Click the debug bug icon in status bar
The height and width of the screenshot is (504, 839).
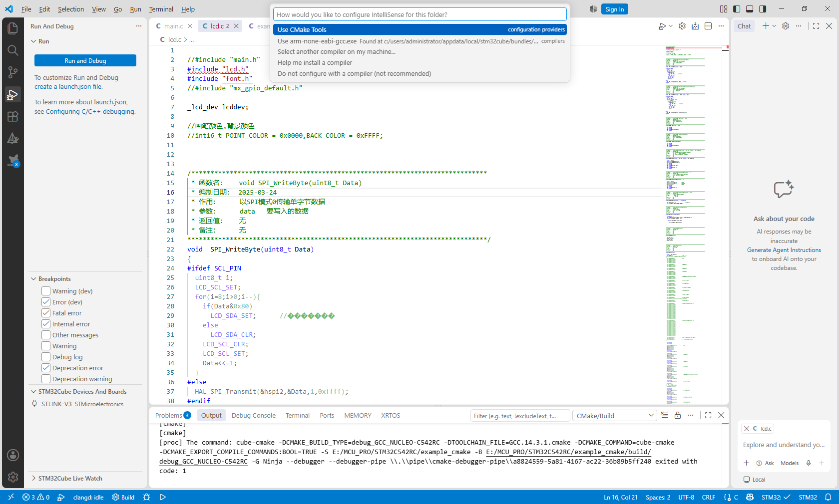(x=146, y=497)
